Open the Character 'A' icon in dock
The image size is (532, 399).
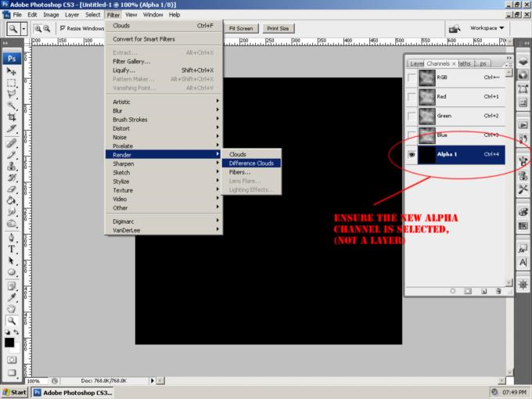(523, 262)
